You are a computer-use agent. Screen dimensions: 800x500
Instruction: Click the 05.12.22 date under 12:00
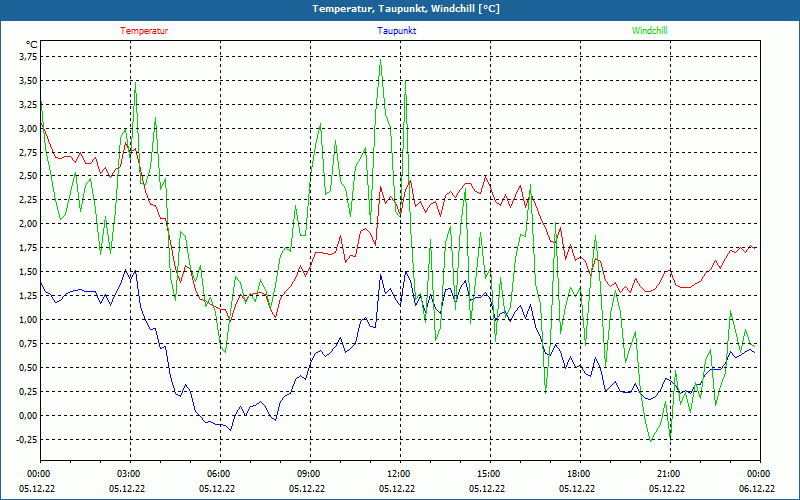(396, 489)
